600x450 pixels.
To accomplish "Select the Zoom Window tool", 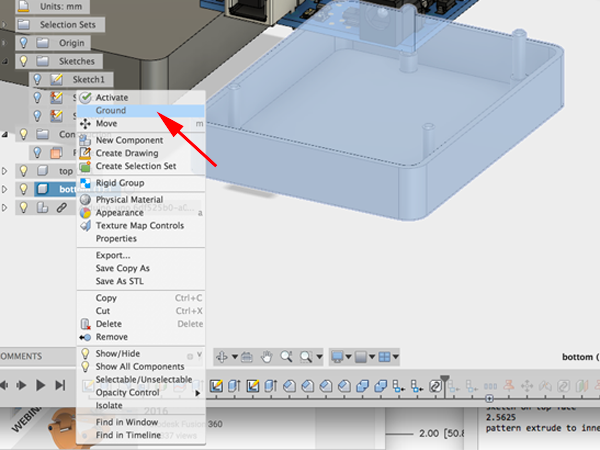I will [x=306, y=357].
